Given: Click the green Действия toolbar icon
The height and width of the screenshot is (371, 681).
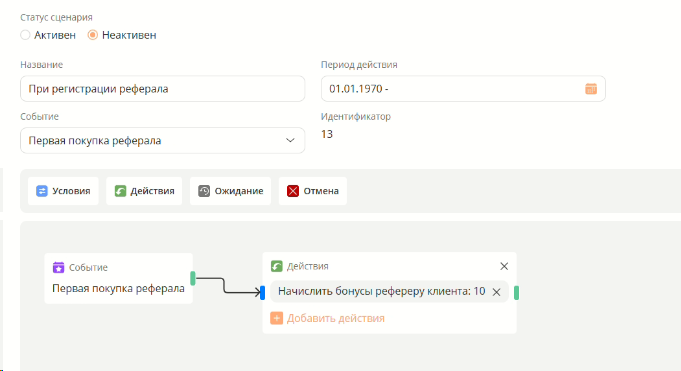Looking at the screenshot, I should 120,191.
